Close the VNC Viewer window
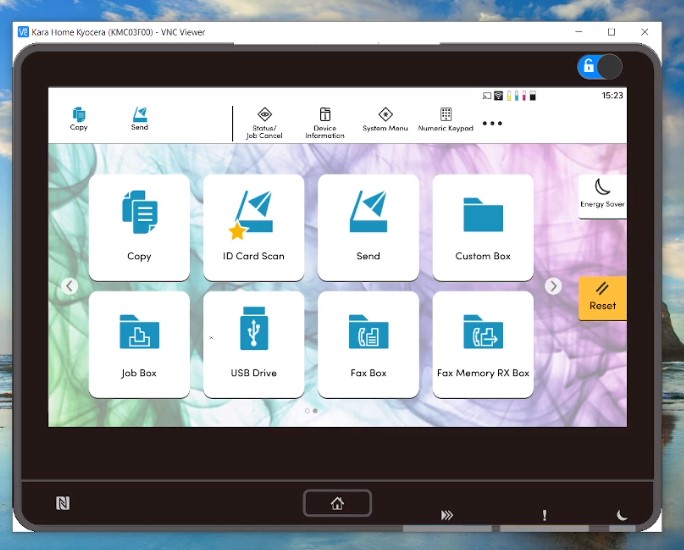 pyautogui.click(x=644, y=32)
